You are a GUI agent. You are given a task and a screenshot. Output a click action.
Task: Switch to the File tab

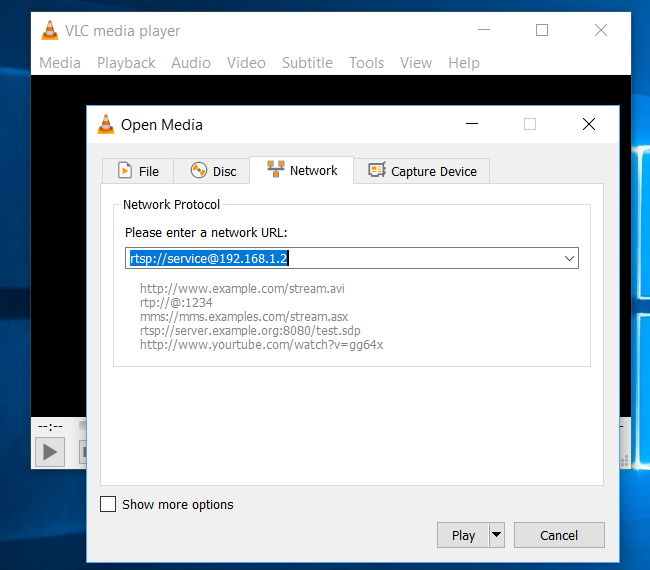coord(138,171)
